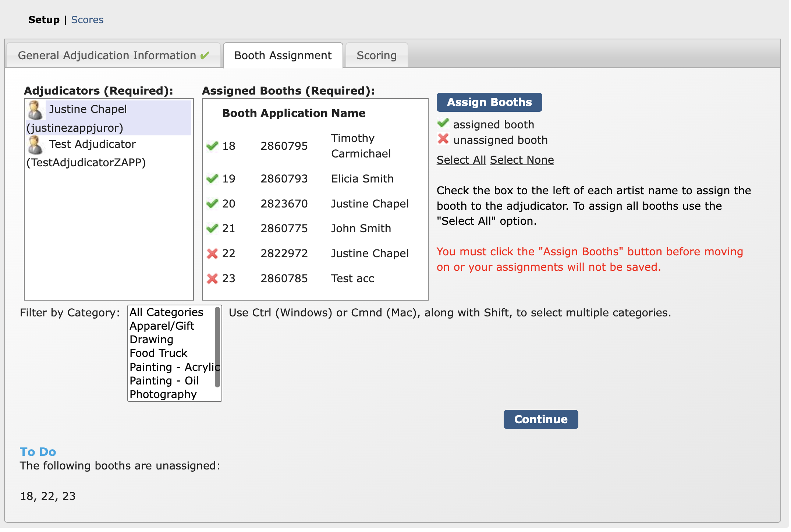The width and height of the screenshot is (791, 532).
Task: Click Justine Chapel's person icon in Adjudicators
Action: tap(36, 109)
